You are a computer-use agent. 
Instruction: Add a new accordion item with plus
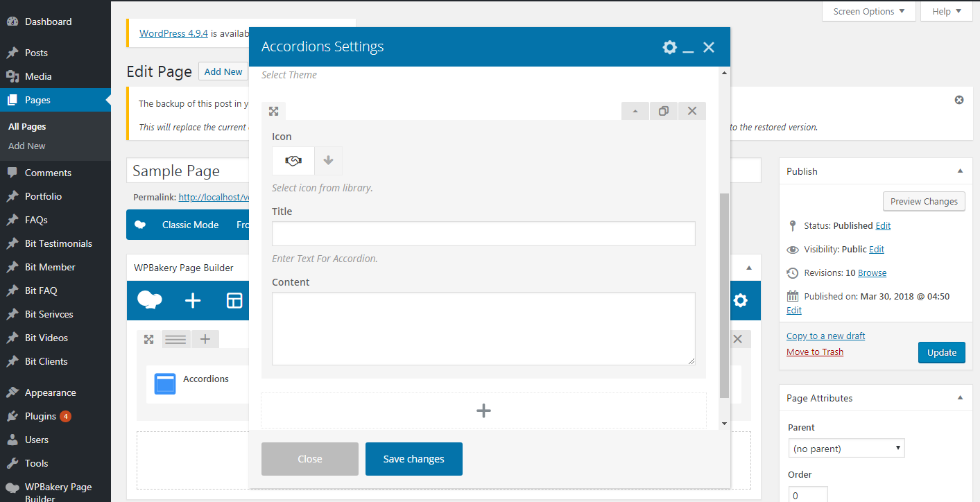pos(483,410)
